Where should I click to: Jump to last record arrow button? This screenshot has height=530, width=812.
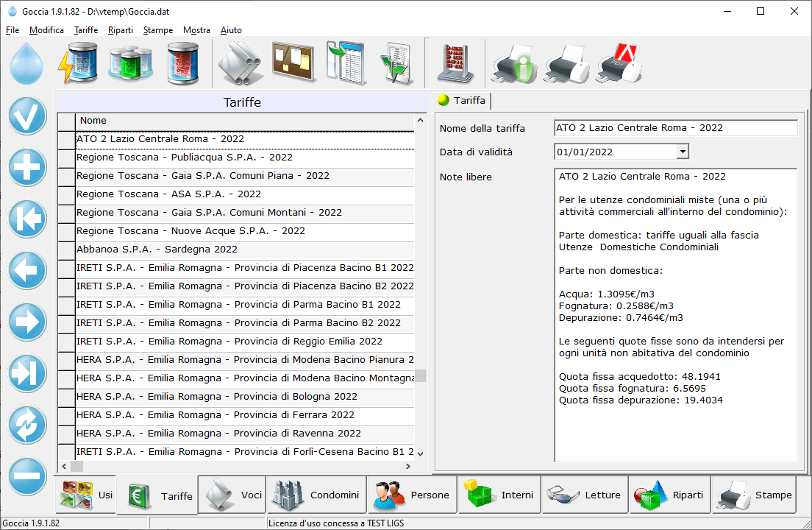(x=27, y=373)
